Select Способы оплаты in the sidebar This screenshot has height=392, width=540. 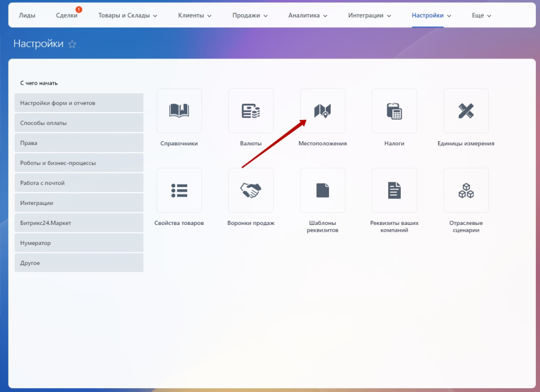click(79, 123)
